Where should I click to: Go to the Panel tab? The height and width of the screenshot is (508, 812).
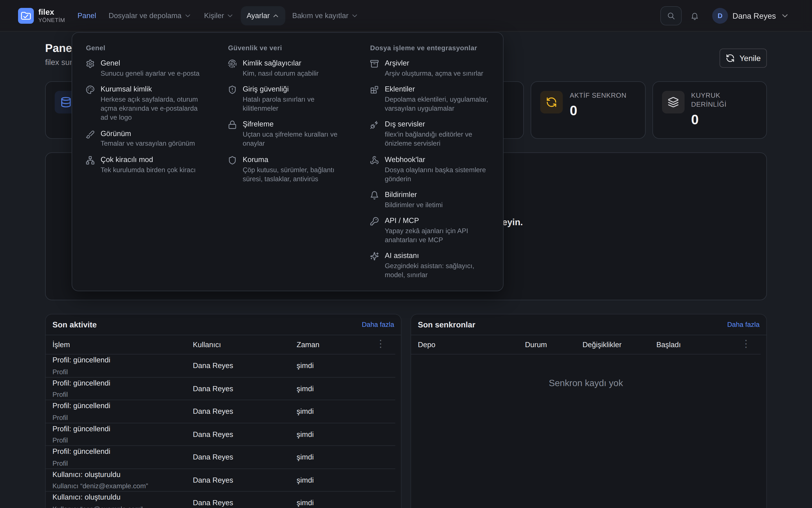[x=87, y=16]
